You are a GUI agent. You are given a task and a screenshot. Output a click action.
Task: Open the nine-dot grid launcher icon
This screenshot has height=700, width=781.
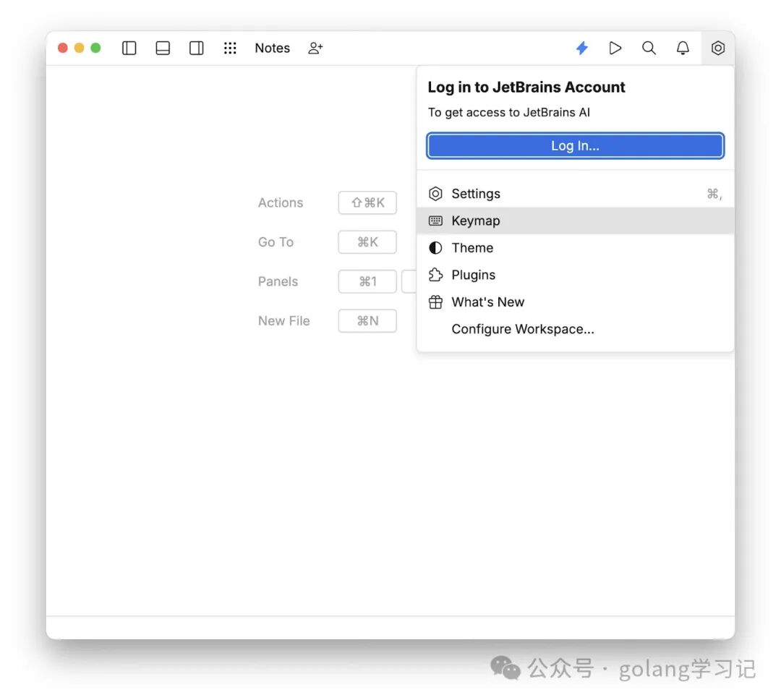pos(230,48)
